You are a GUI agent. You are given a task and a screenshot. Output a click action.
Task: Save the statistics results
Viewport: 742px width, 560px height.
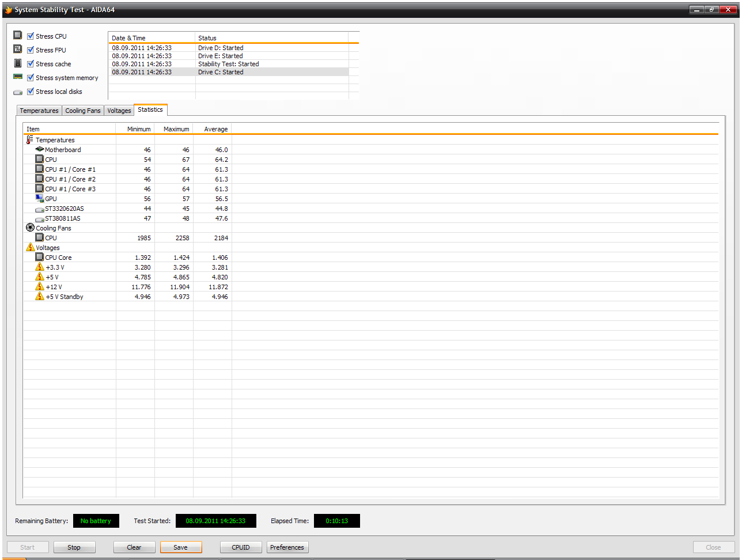pyautogui.click(x=181, y=547)
